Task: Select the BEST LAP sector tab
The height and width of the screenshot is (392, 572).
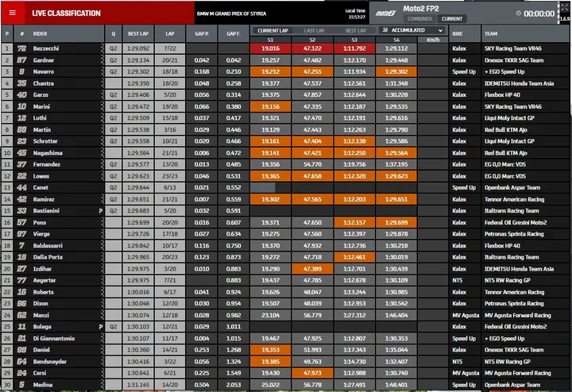Action: coord(356,31)
